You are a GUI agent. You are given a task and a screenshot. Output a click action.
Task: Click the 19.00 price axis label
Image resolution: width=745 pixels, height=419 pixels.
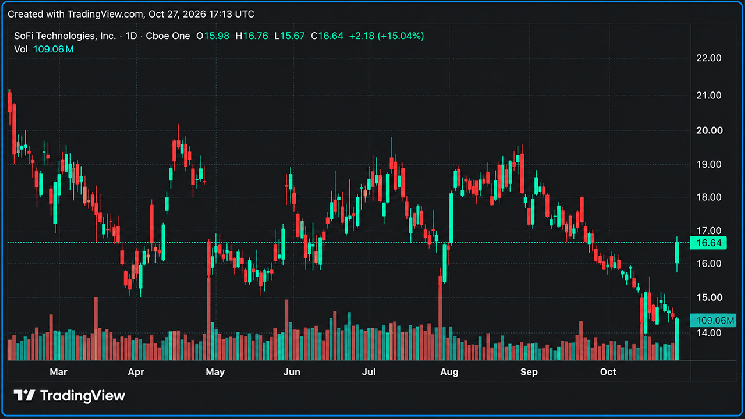click(x=708, y=164)
